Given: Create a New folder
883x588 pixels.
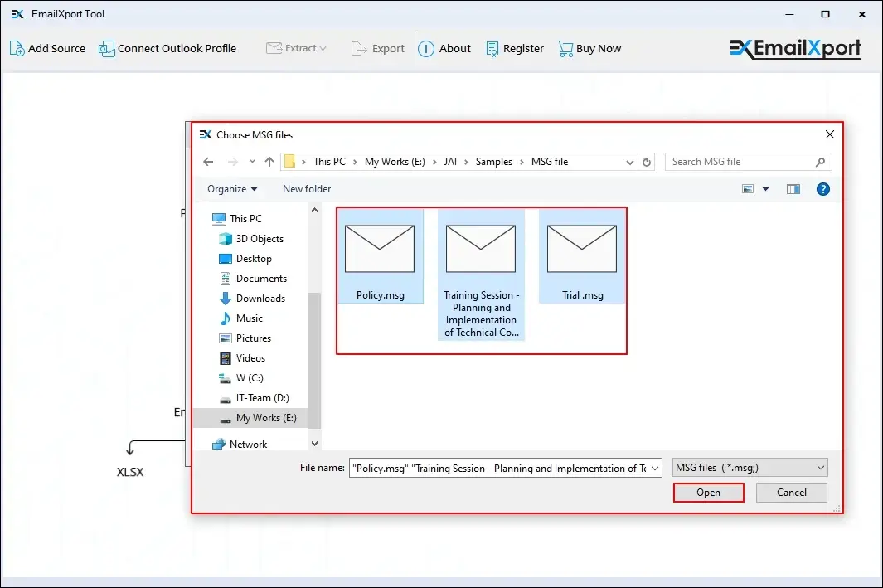Looking at the screenshot, I should (307, 189).
